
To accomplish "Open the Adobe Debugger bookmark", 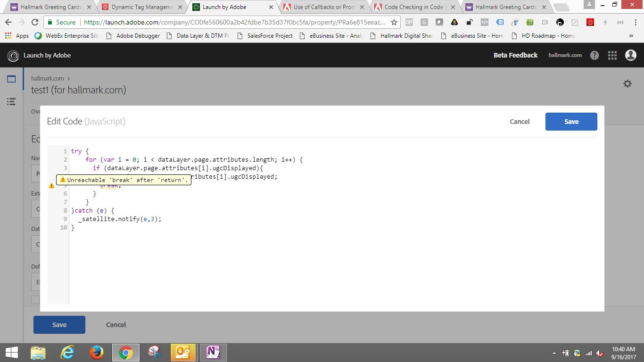I will click(133, 36).
